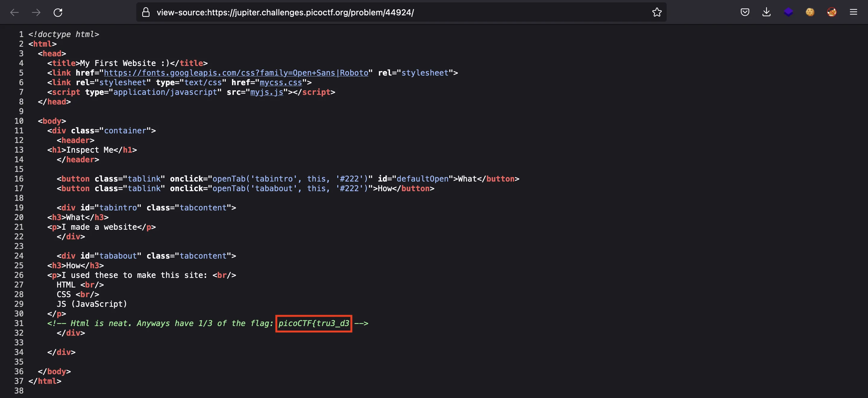
Task: Save the page to Pocket
Action: (x=745, y=12)
